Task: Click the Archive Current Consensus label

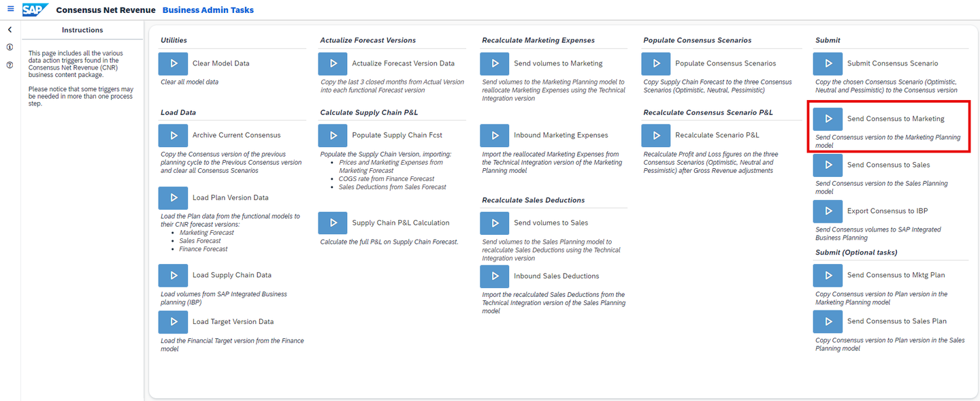Action: point(236,135)
